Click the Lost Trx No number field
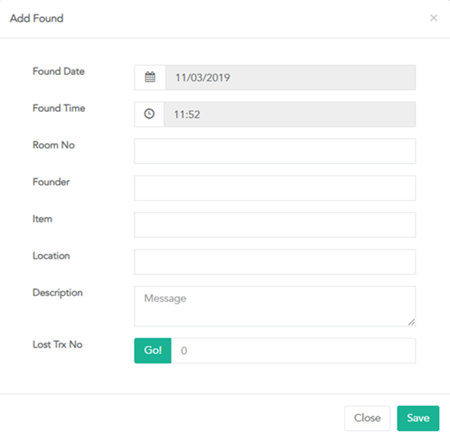This screenshot has width=450, height=441. coord(293,351)
